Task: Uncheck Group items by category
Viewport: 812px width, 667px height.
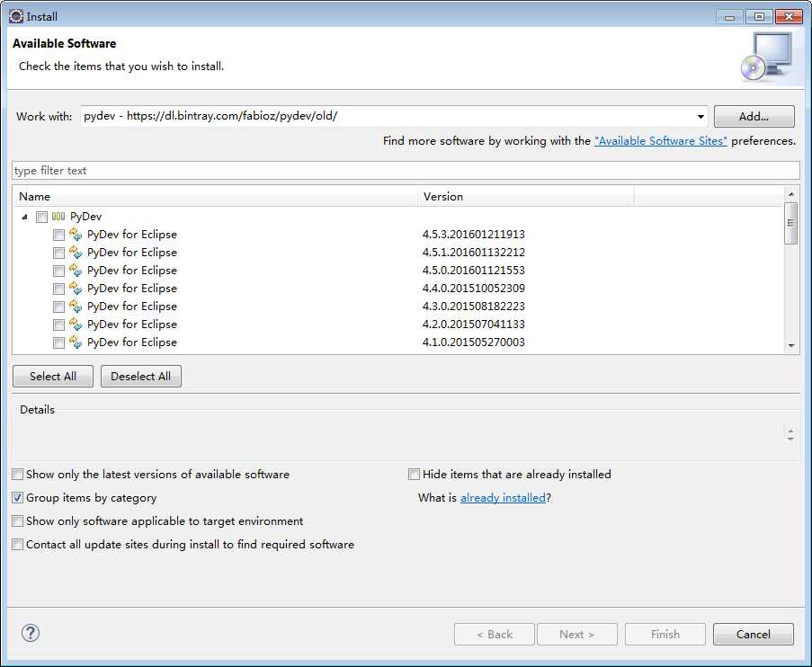Action: coord(18,498)
